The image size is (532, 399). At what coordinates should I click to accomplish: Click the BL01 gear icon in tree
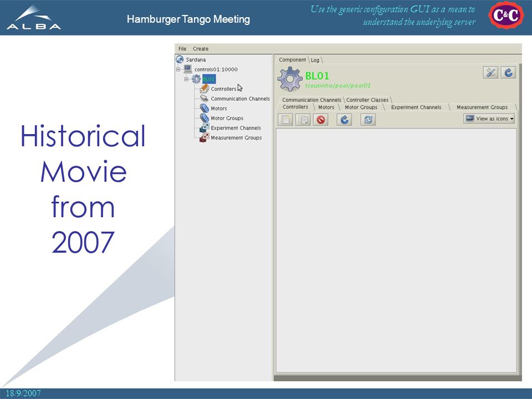point(196,79)
